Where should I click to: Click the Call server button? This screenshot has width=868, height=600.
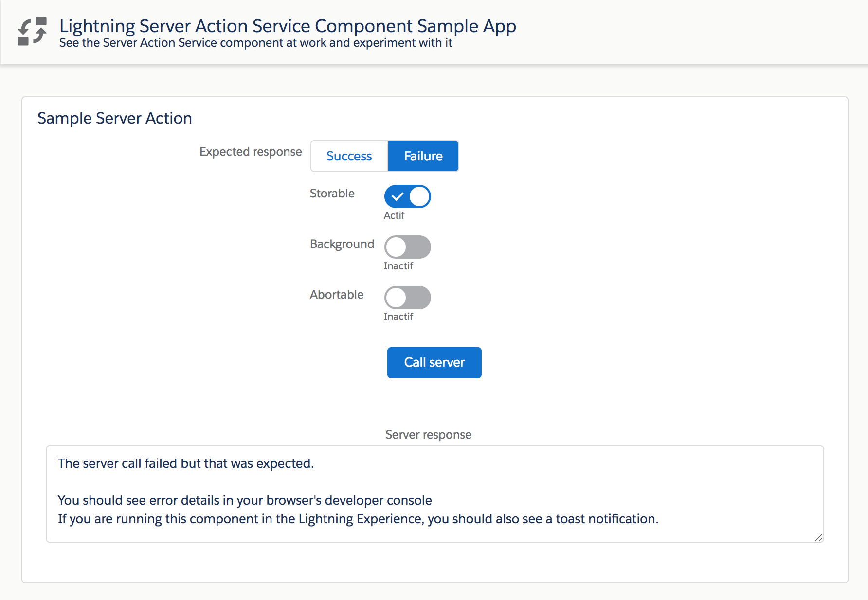coord(434,363)
